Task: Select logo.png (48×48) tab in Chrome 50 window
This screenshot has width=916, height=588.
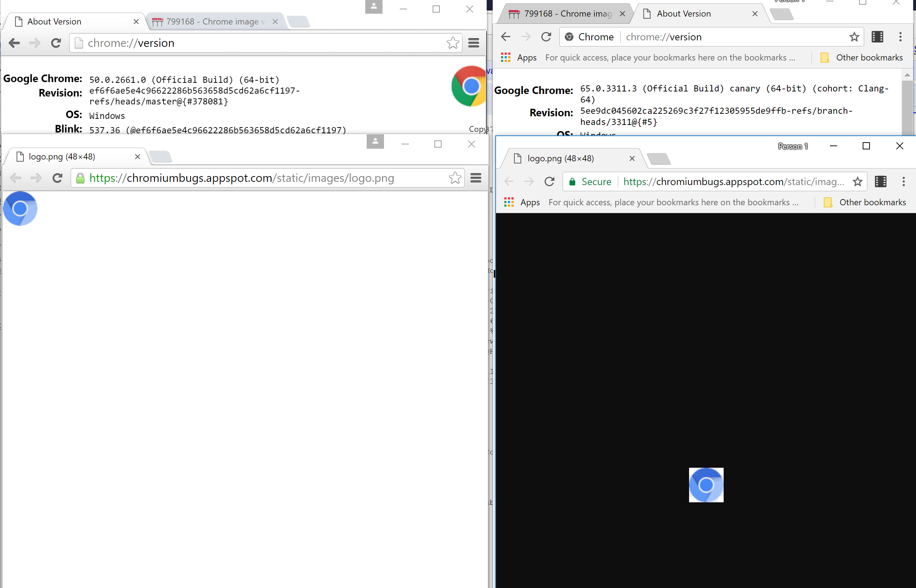Action: (x=76, y=157)
